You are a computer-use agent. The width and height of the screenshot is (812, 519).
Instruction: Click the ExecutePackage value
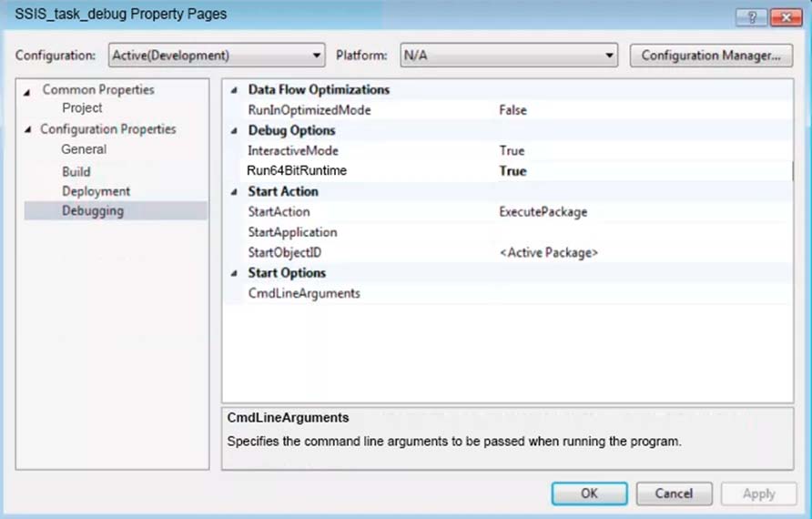(x=543, y=212)
